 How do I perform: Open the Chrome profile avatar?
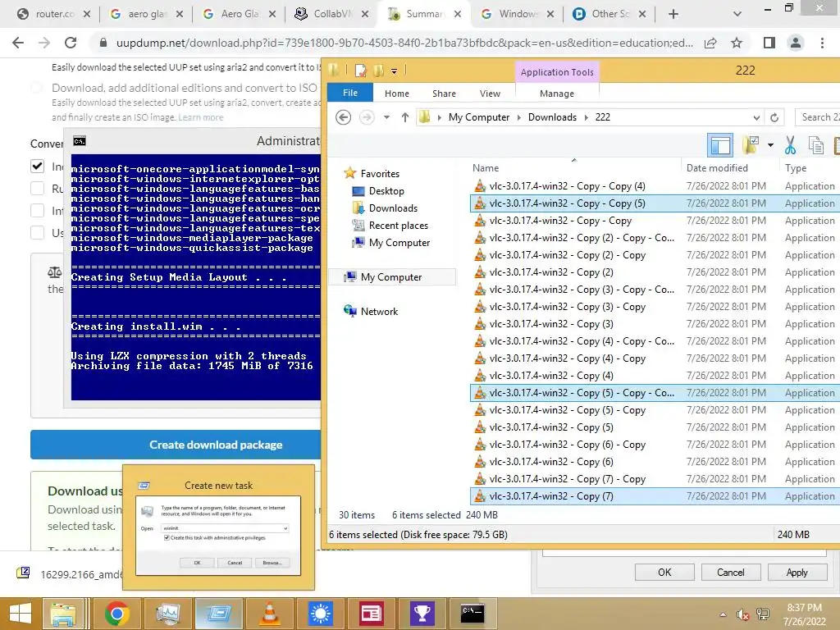796,43
